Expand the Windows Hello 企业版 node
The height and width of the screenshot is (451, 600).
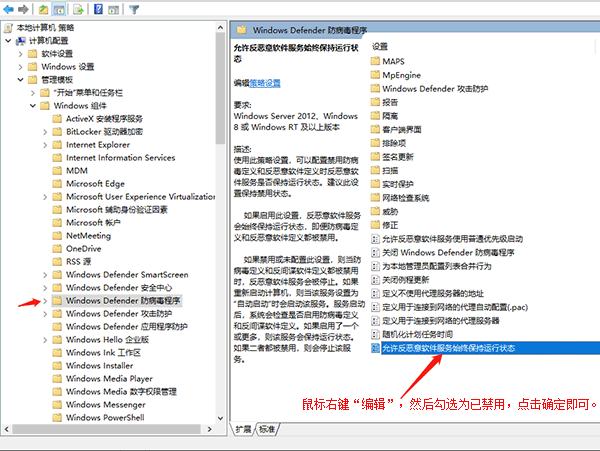coord(45,340)
